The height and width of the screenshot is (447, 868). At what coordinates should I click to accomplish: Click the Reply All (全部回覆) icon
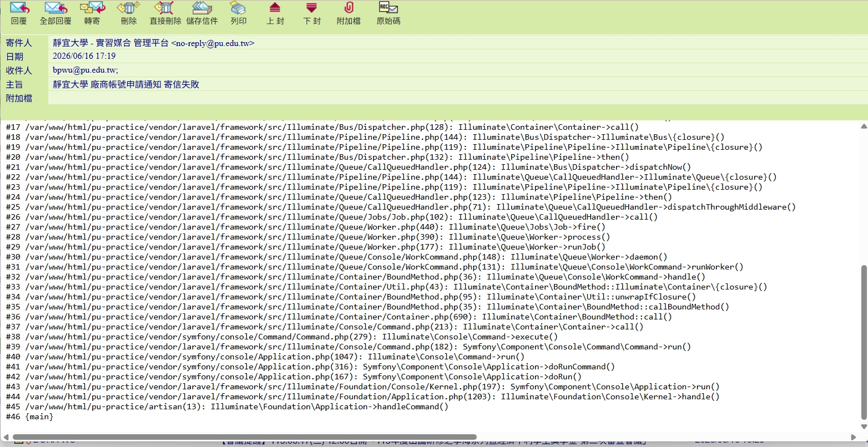(x=55, y=8)
